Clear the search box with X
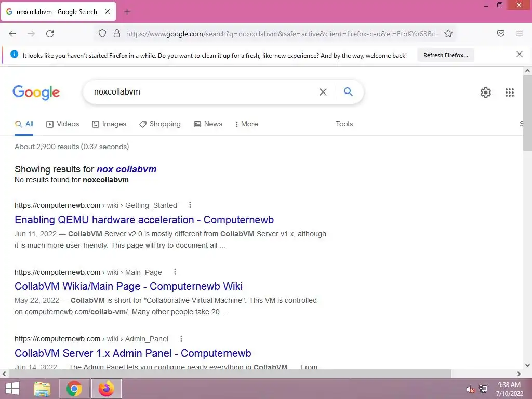This screenshot has width=532, height=399. (323, 92)
